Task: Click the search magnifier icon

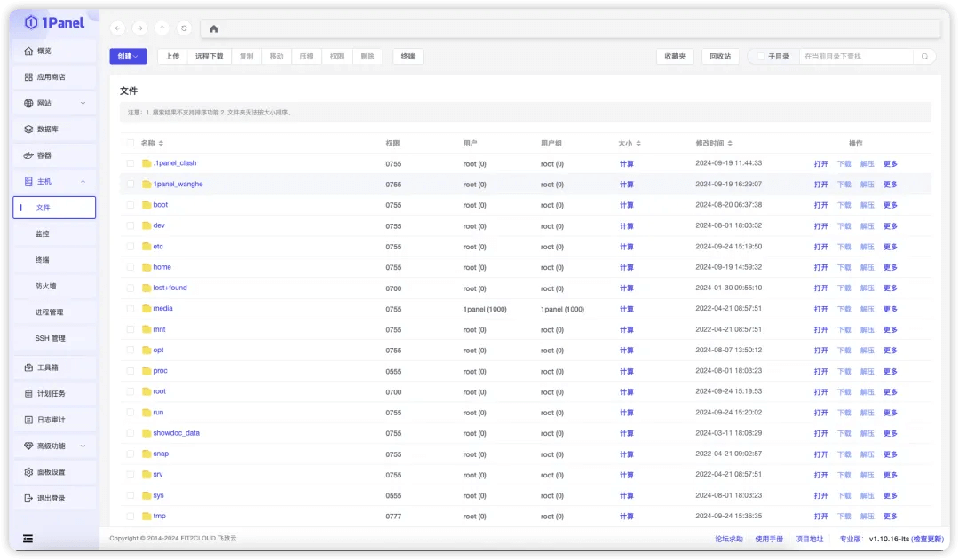Action: pos(924,56)
